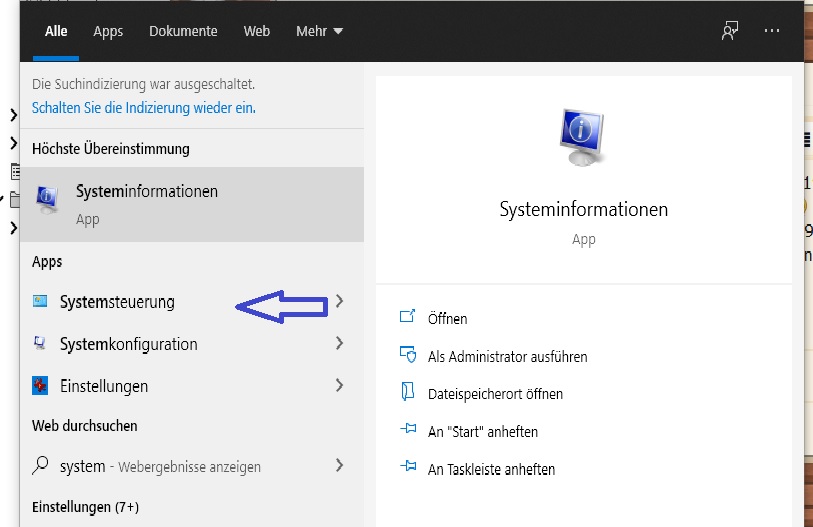Click the Öffnen open-window icon
This screenshot has width=813, height=527.
pos(408,316)
